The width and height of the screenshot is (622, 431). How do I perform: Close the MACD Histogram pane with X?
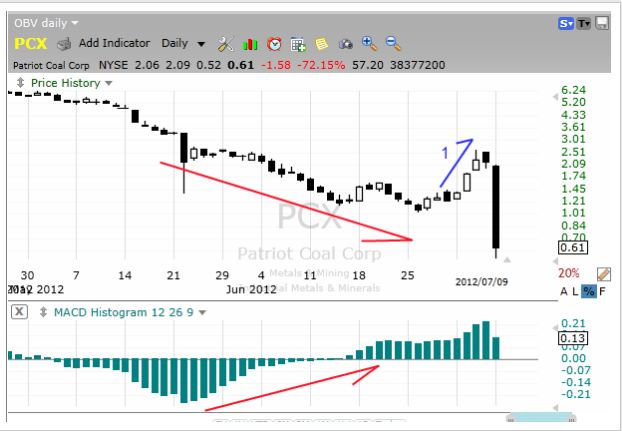pyautogui.click(x=19, y=312)
